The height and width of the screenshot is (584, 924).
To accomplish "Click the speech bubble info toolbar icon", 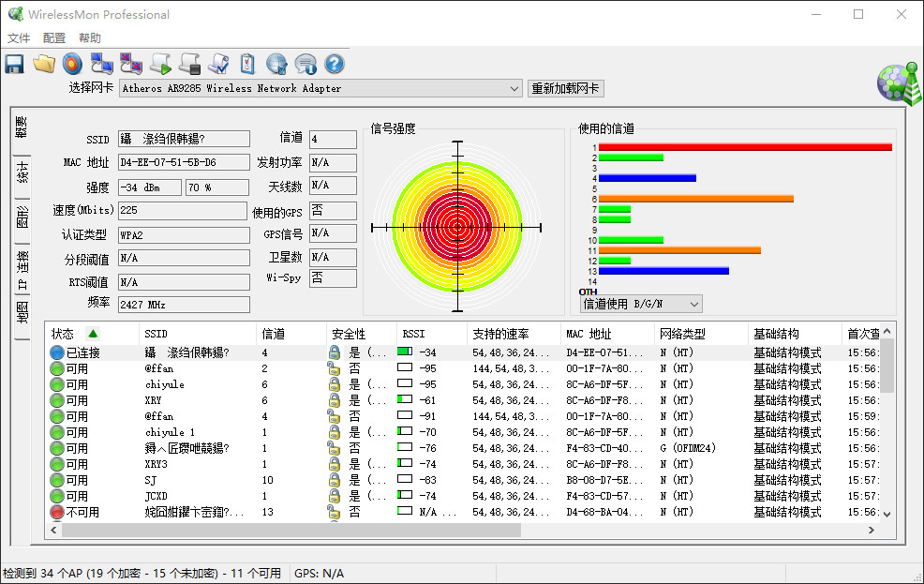I will click(306, 64).
